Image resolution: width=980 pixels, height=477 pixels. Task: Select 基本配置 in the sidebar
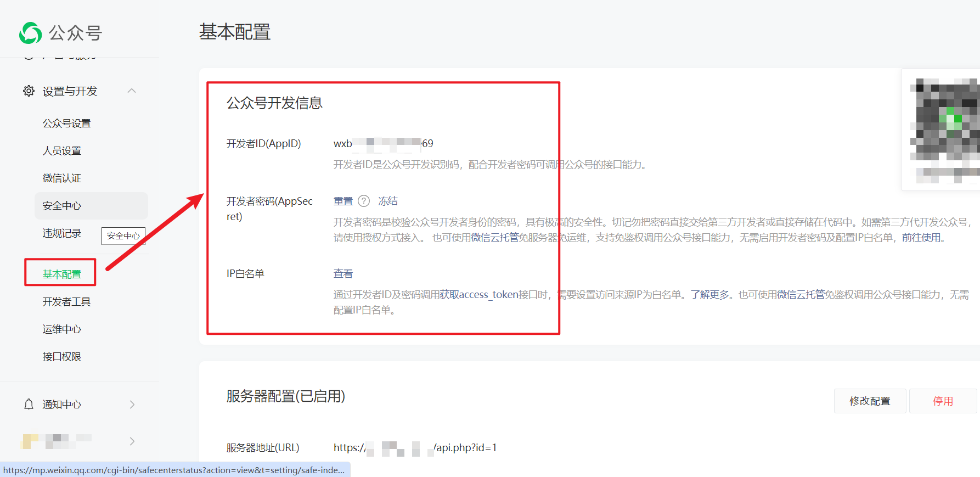62,274
